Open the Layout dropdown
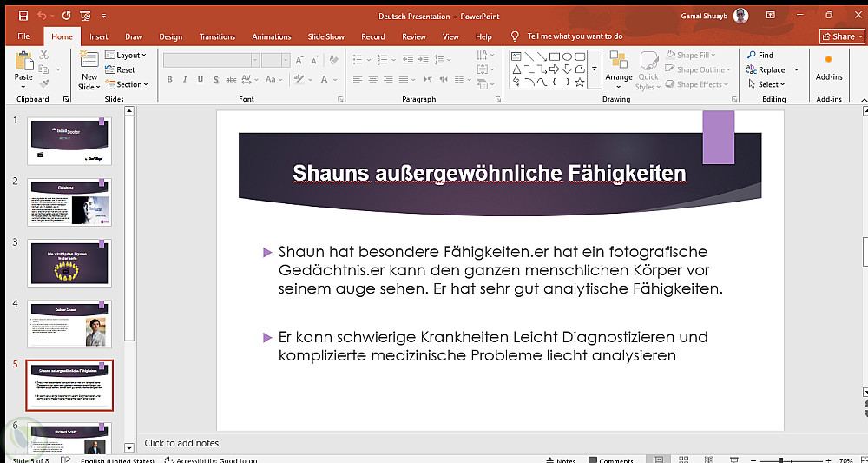The width and height of the screenshot is (868, 463). [126, 55]
